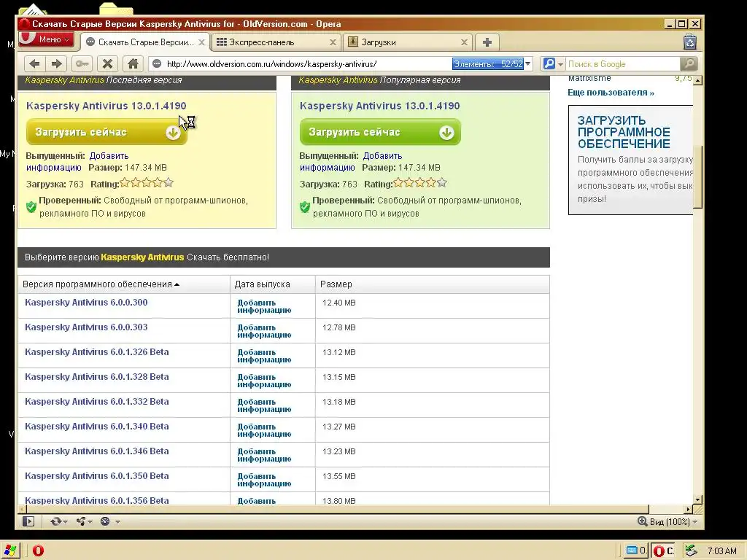This screenshot has height=560, width=747.
Task: Click the vertical scrollbar down arrow
Action: tap(698, 499)
